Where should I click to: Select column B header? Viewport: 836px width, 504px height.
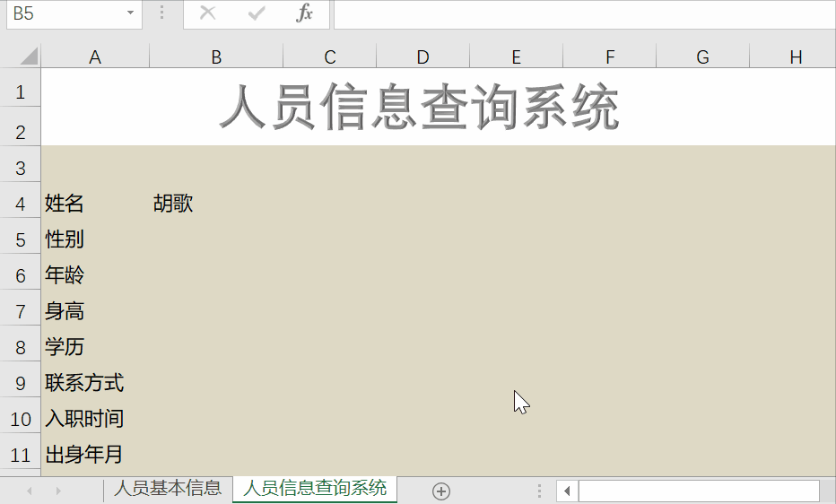[216, 56]
